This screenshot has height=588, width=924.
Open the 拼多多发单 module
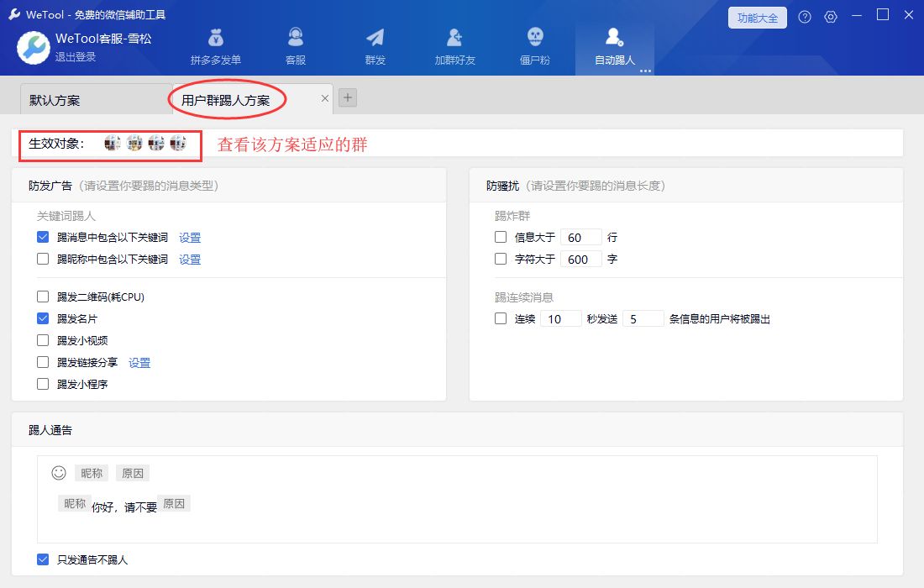(x=216, y=46)
